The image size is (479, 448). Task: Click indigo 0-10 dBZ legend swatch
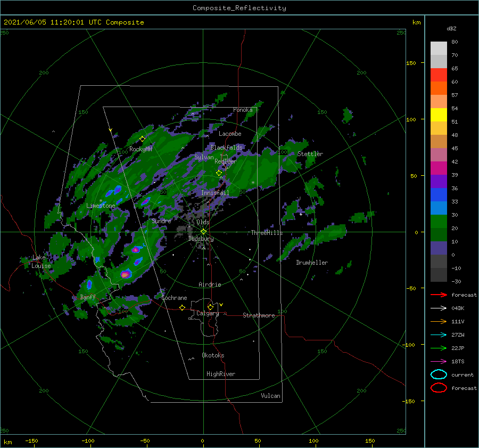[x=439, y=248]
